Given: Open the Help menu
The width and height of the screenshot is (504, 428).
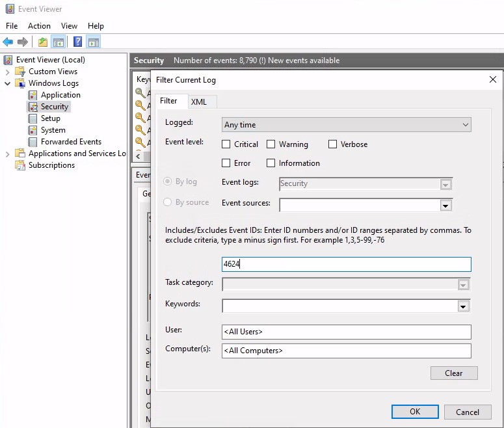Looking at the screenshot, I should pyautogui.click(x=96, y=26).
